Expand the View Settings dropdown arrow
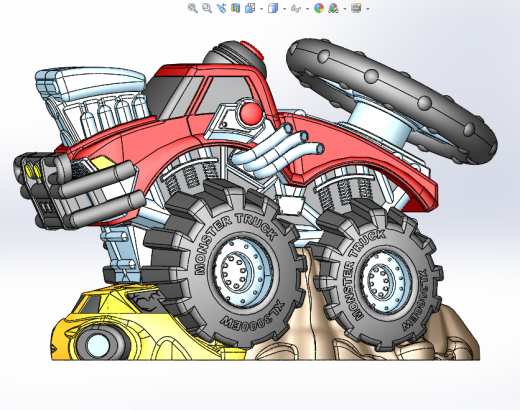Screen dimensions: 520x410 click(368, 9)
